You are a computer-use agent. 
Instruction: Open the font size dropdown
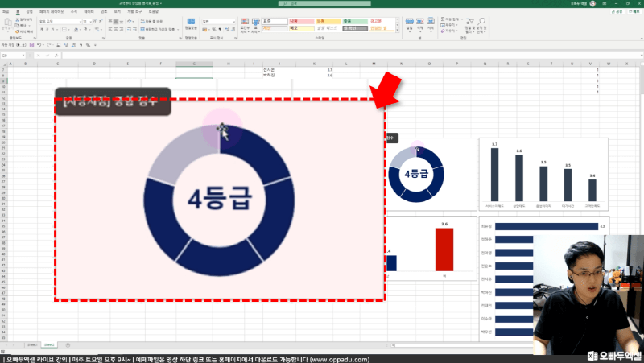90,22
